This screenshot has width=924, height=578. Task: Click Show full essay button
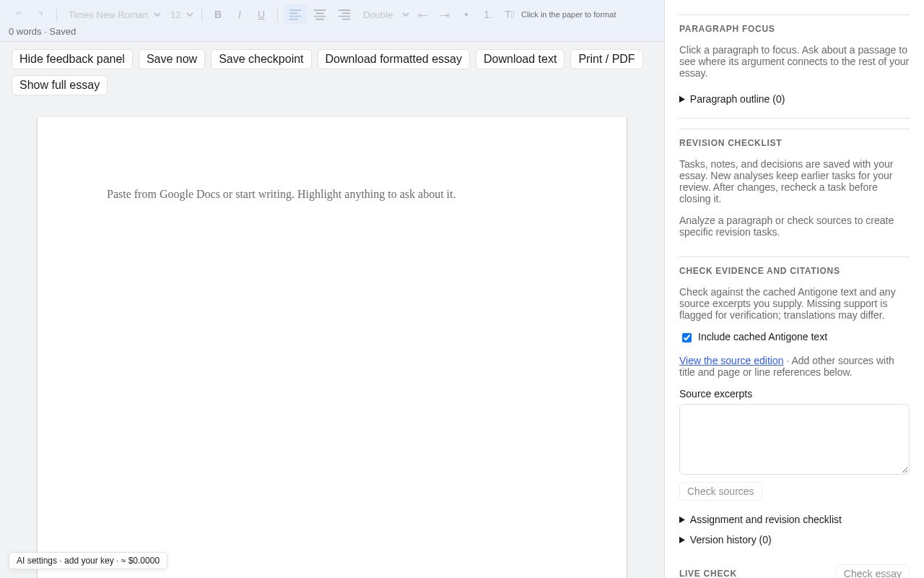(59, 85)
